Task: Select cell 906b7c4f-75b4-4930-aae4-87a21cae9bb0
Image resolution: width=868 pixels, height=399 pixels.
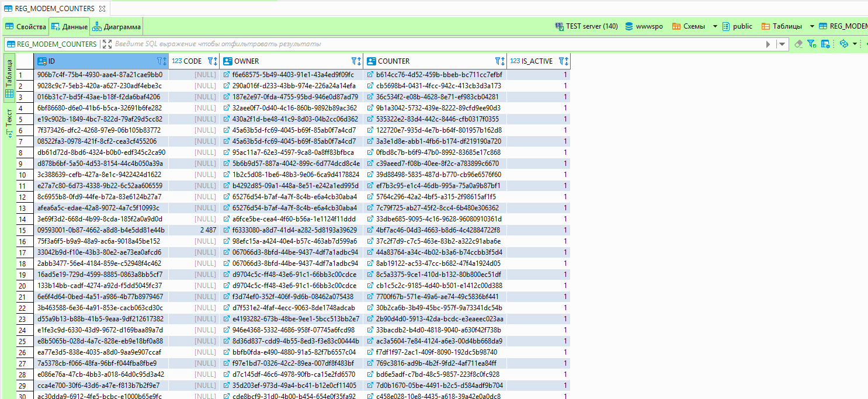Action: coord(102,75)
